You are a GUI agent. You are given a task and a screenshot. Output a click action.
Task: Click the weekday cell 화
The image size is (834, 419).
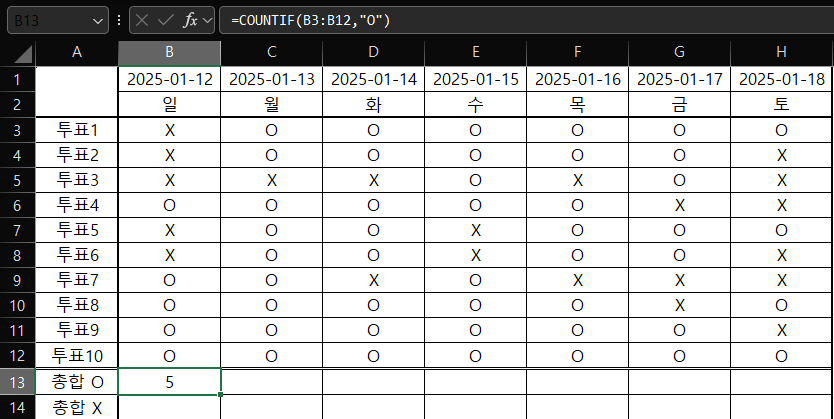pyautogui.click(x=373, y=105)
